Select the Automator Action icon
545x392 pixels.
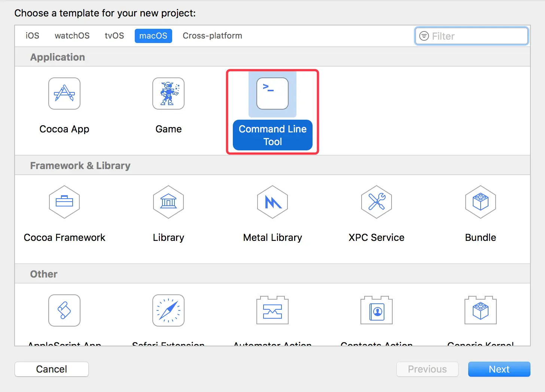coord(272,310)
